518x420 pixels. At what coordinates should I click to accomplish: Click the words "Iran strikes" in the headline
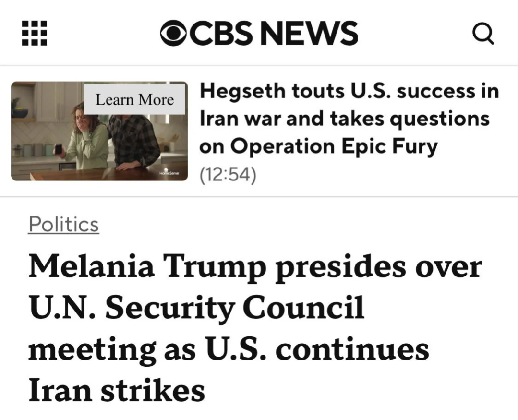[x=117, y=390]
